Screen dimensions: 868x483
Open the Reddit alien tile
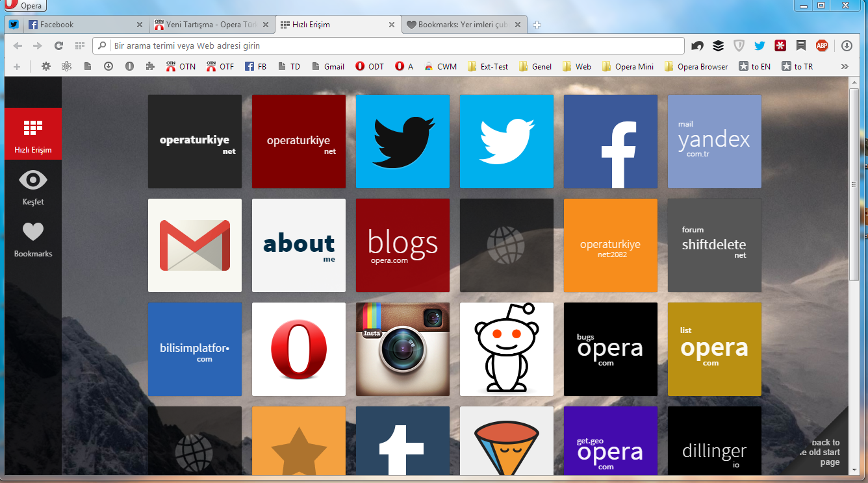[x=507, y=349]
